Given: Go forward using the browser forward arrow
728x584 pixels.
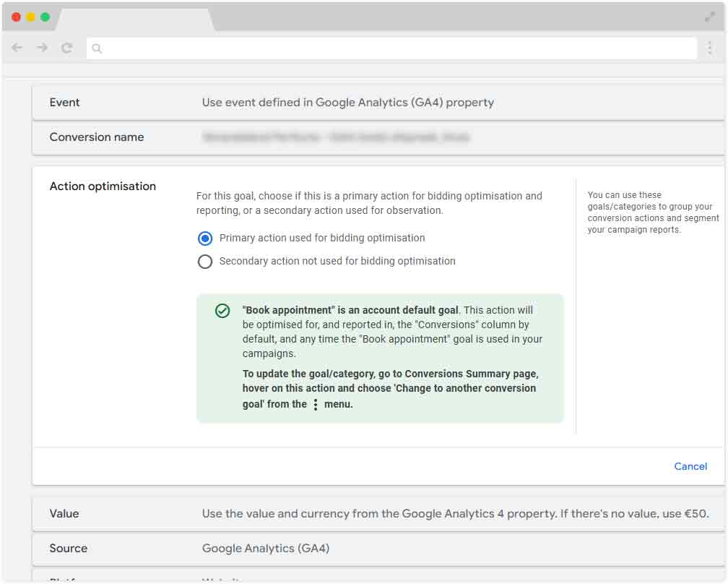Looking at the screenshot, I should tap(42, 48).
